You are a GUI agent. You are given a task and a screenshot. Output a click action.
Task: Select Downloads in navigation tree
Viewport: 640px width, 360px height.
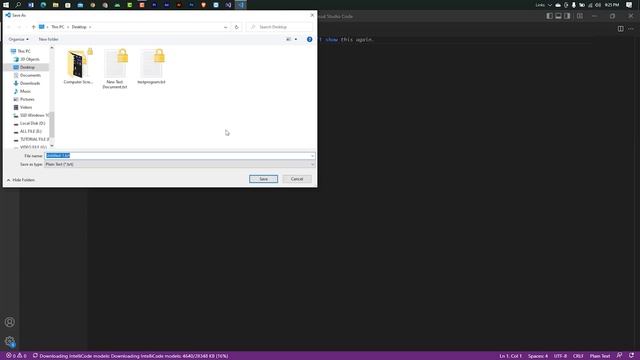30,83
